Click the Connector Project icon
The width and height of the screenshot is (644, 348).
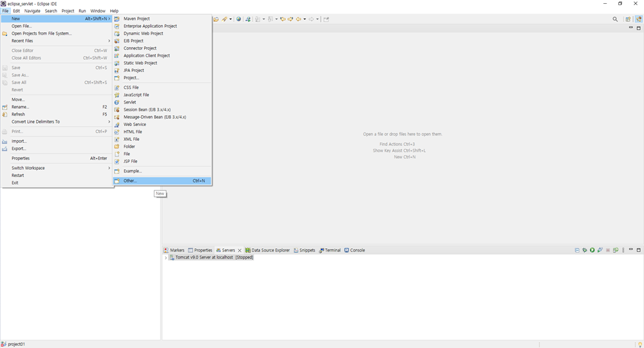point(117,48)
